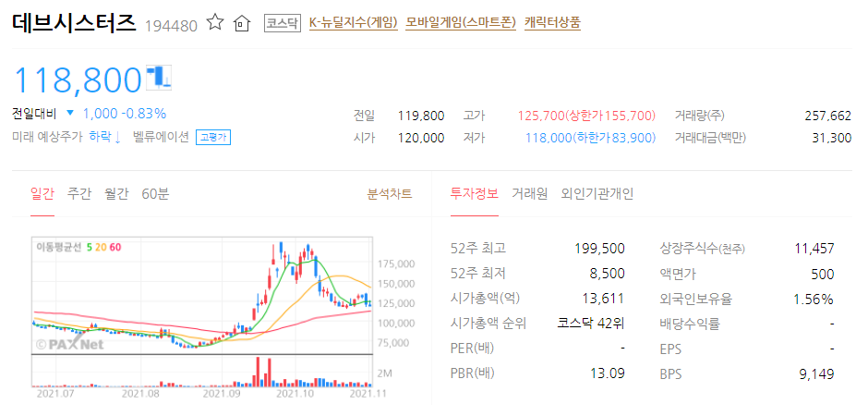Click the 외국인보유율 value 1.56%

pos(814,300)
